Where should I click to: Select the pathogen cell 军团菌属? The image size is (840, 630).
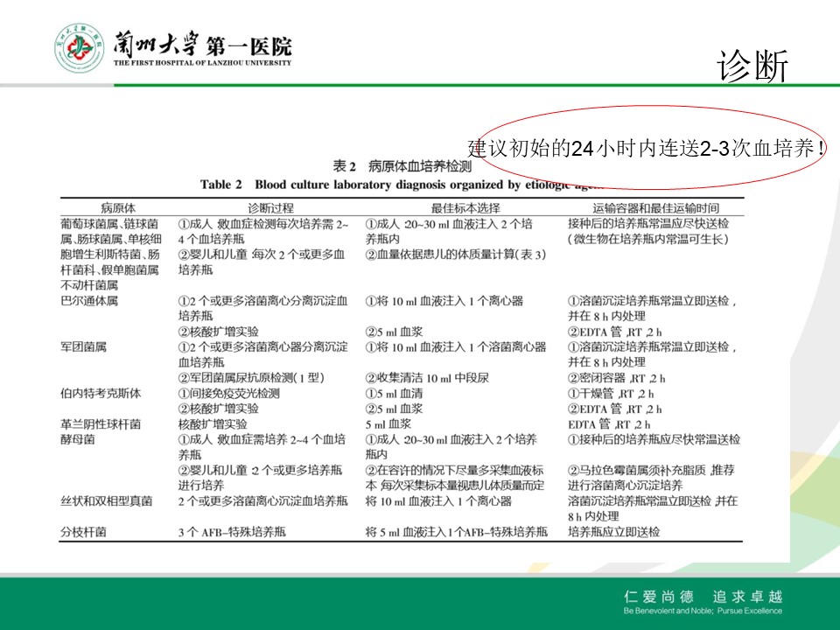pos(83,346)
